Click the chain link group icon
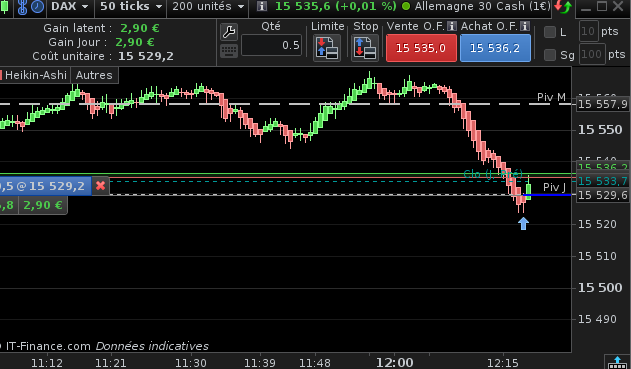Screen dimensions: 631x369 click(x=23, y=7)
